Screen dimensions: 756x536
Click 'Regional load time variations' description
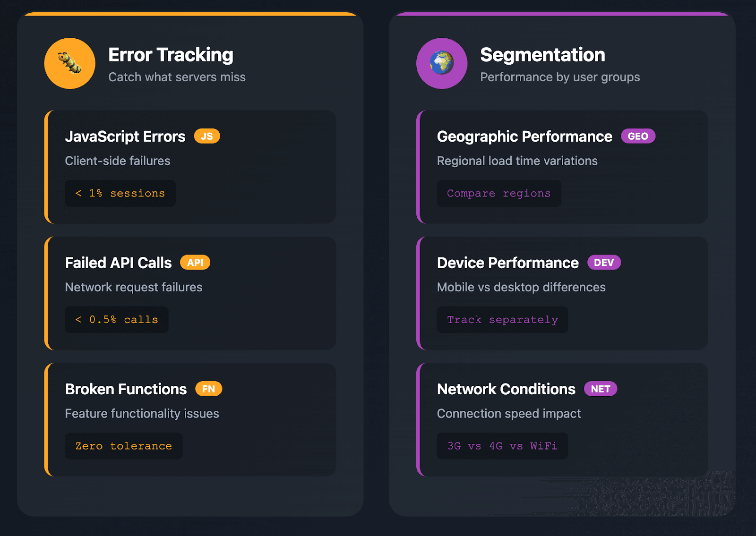tap(517, 161)
